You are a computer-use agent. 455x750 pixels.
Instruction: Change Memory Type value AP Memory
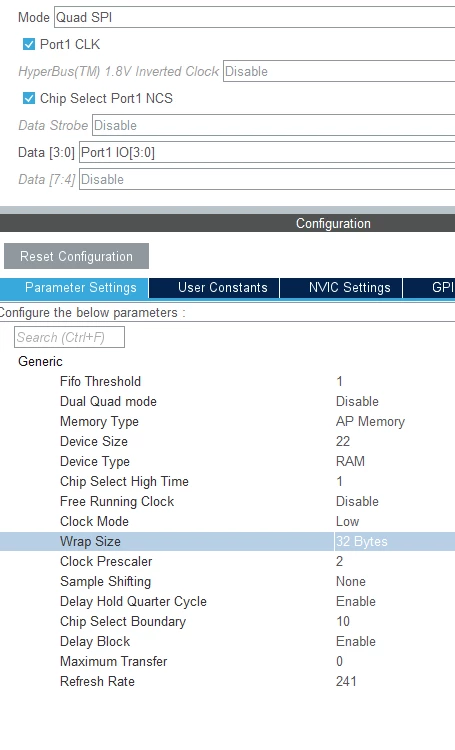pos(370,421)
